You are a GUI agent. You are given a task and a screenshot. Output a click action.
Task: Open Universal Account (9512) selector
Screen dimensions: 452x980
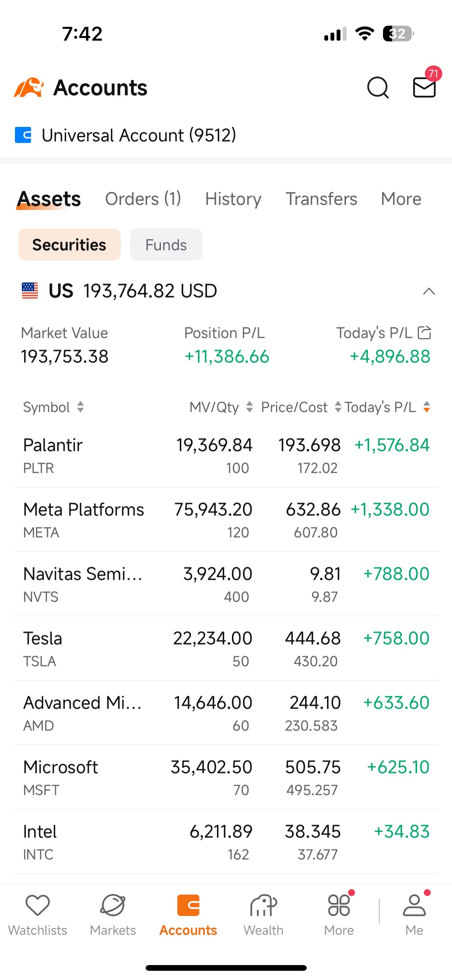tap(125, 135)
